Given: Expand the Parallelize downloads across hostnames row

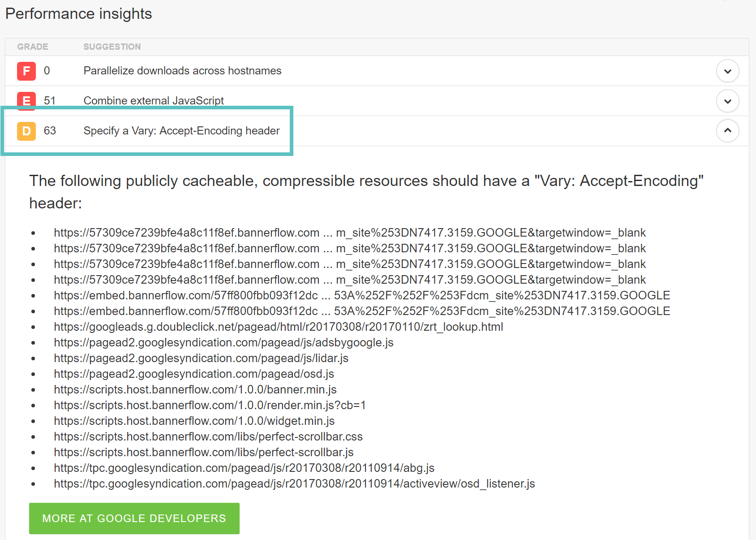Looking at the screenshot, I should tap(728, 71).
